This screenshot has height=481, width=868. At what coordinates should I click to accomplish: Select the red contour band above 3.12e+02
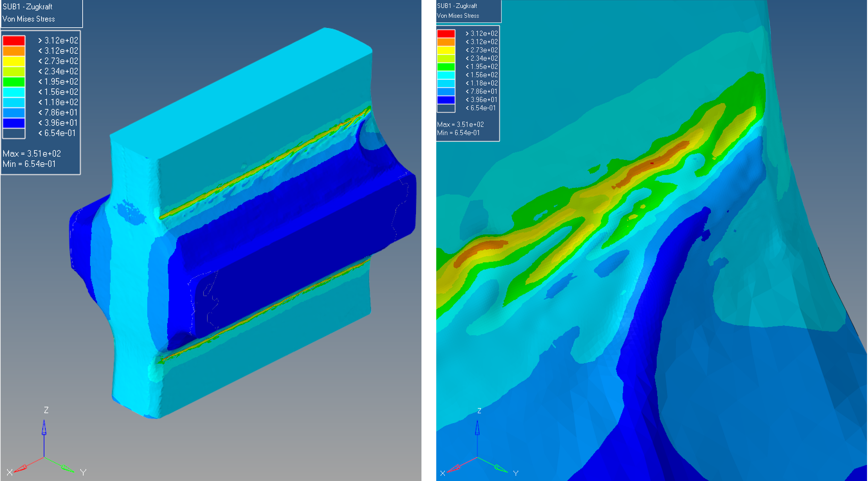[14, 41]
